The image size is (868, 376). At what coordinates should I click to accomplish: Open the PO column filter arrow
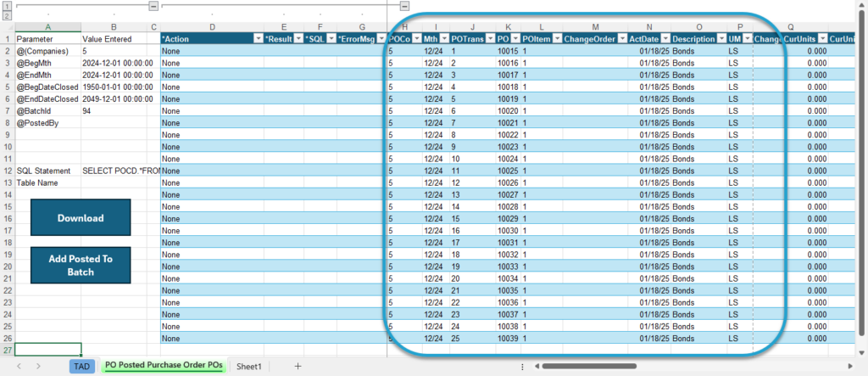pyautogui.click(x=515, y=39)
